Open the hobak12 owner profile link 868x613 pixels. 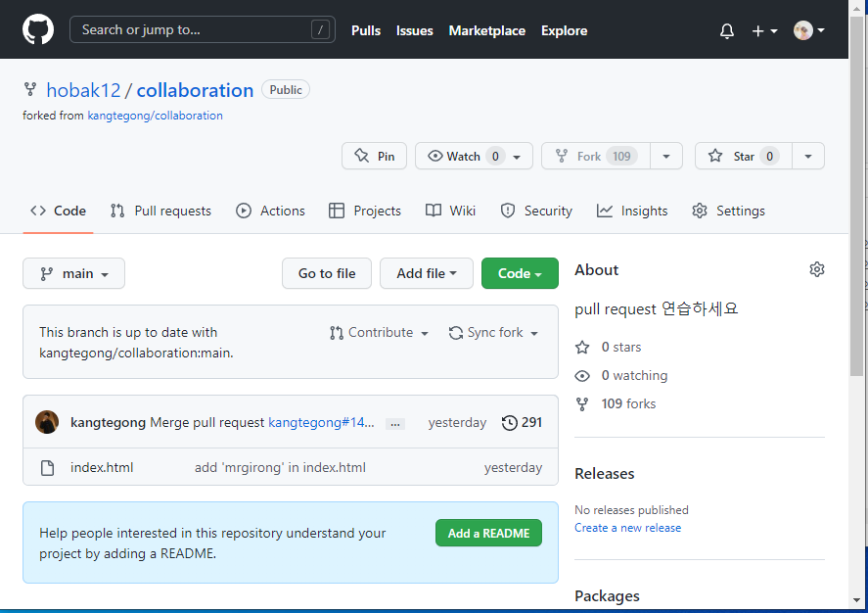83,90
